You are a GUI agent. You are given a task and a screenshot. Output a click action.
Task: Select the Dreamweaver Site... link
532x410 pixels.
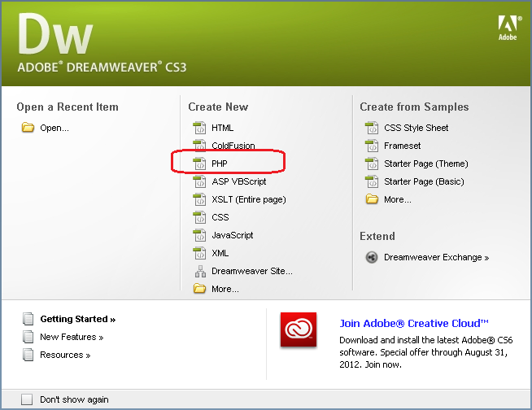click(x=252, y=271)
